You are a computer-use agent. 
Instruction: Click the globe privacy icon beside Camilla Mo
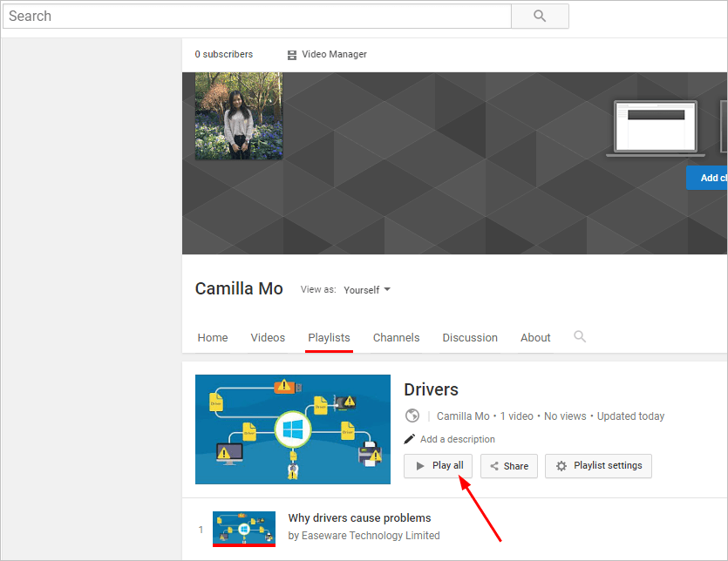click(x=412, y=416)
